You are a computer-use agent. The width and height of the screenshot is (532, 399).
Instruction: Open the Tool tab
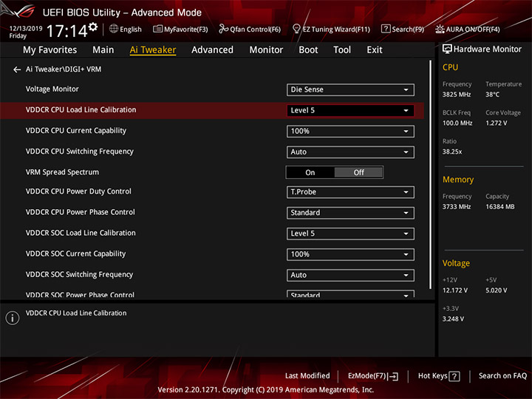[342, 50]
